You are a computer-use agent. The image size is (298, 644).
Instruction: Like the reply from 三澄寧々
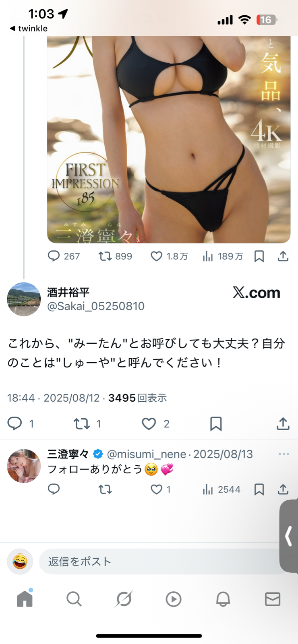tap(156, 489)
